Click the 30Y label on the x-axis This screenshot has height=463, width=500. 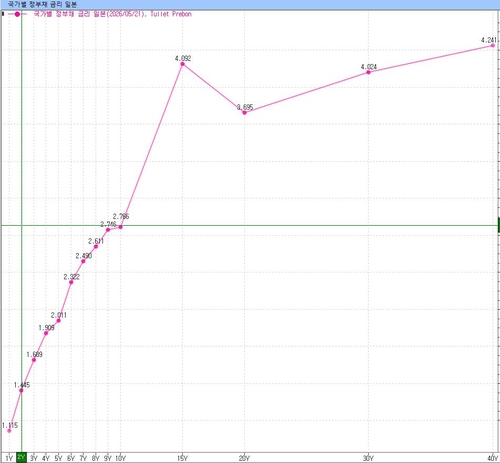coord(368,458)
